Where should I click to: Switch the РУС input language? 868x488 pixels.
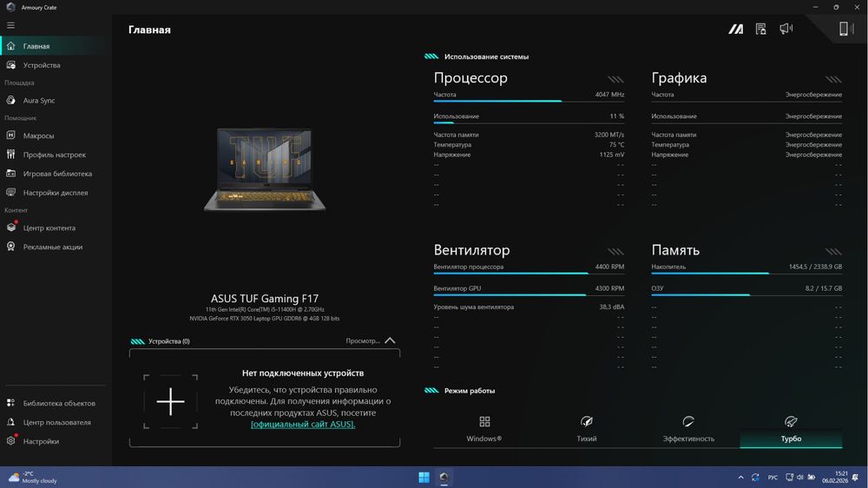point(773,477)
